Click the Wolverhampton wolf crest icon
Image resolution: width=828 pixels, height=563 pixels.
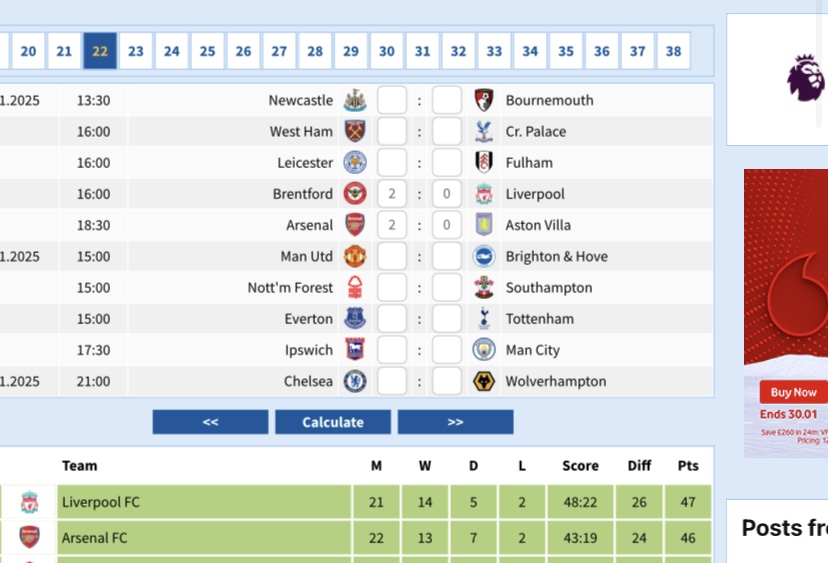[x=484, y=381]
